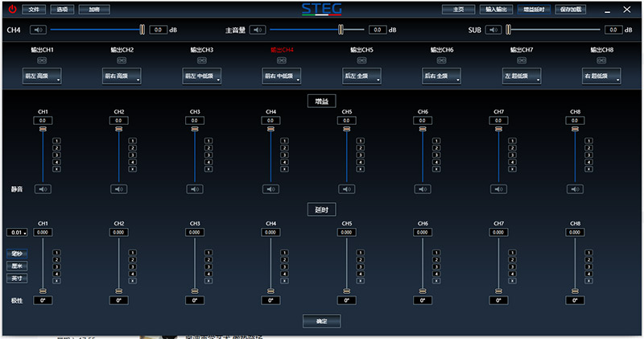Viewport: 644px width, 339px height.
Task: Switch to the 增益延时 tab
Action: [534, 10]
